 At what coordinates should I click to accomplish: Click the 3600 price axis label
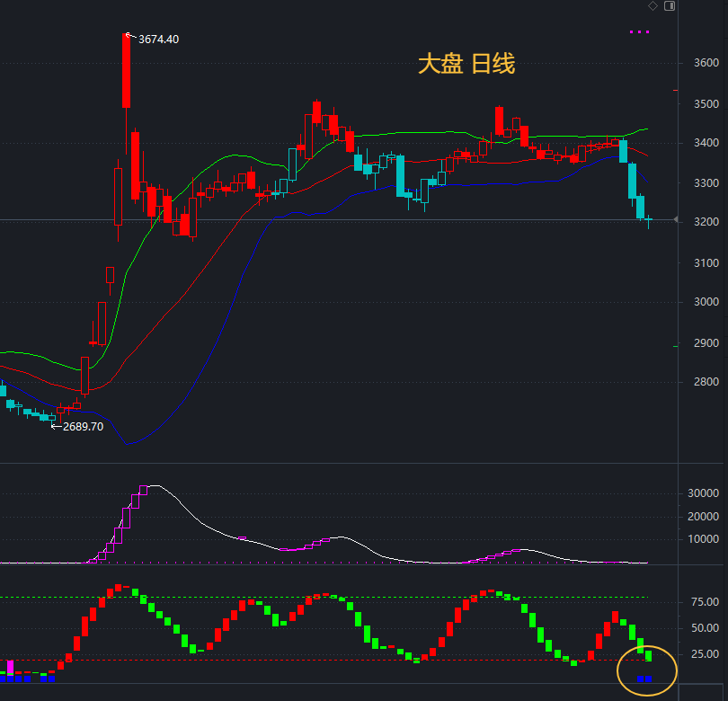tap(706, 63)
